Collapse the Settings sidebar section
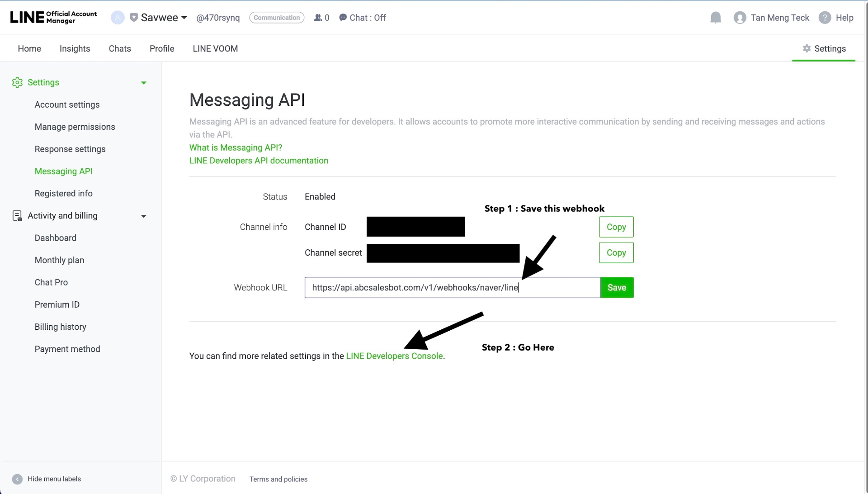Viewport: 868px width, 494px height. 144,83
